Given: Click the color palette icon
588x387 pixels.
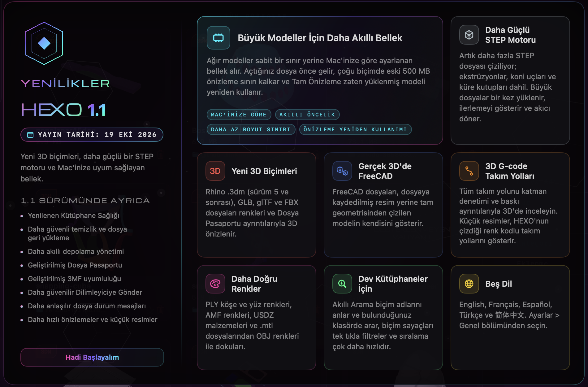Looking at the screenshot, I should (215, 284).
